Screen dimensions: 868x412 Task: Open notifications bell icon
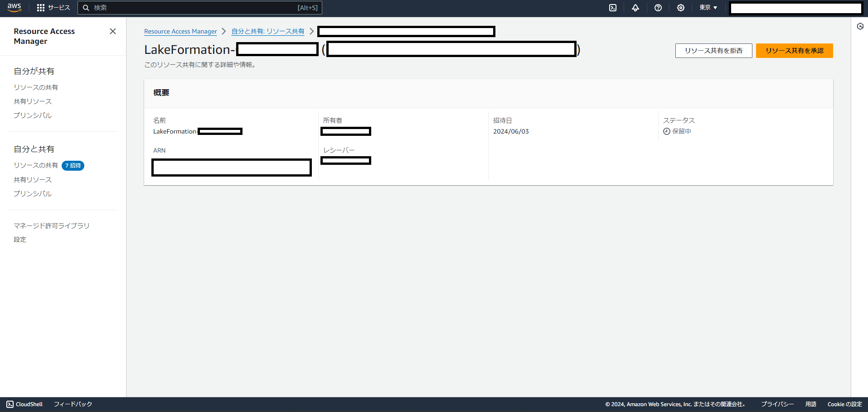[635, 8]
